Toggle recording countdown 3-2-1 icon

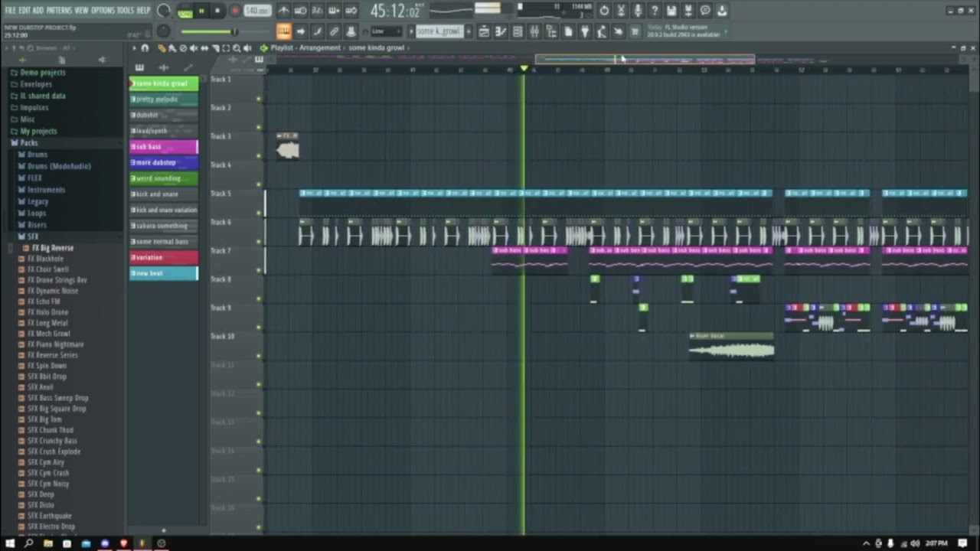[317, 11]
